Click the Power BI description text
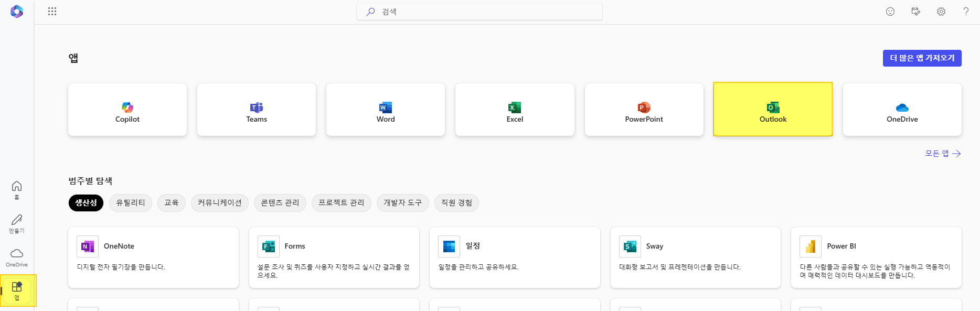Viewport: 980px width, 311px height. click(x=875, y=271)
